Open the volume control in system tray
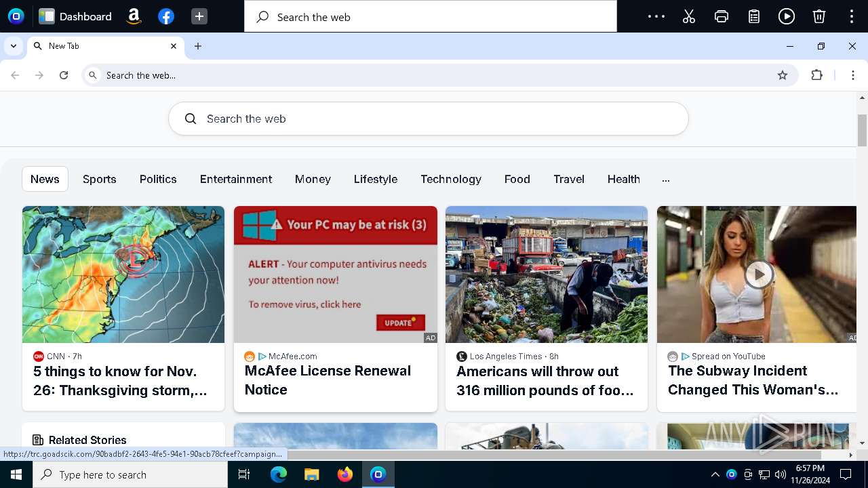This screenshot has width=868, height=488. pyautogui.click(x=781, y=474)
